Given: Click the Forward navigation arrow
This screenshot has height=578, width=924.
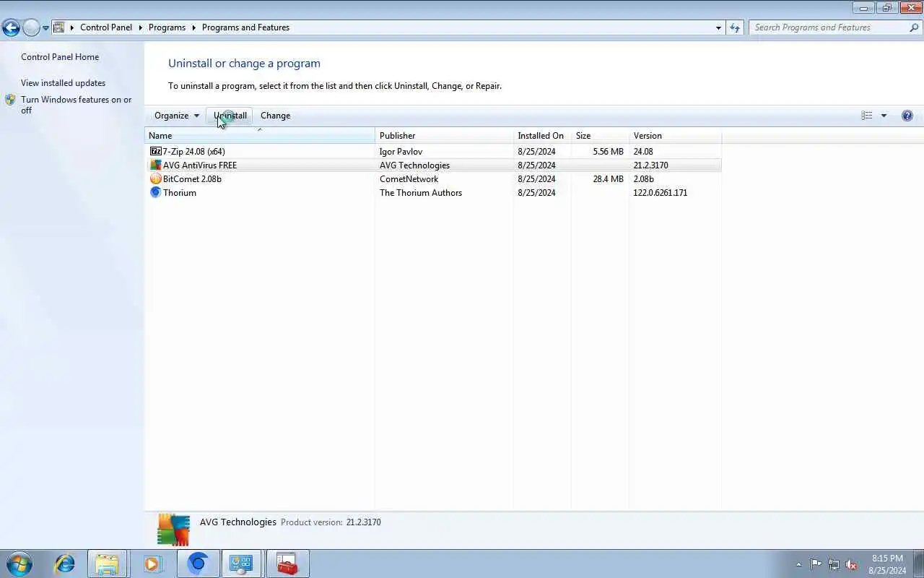Looking at the screenshot, I should pos(31,27).
